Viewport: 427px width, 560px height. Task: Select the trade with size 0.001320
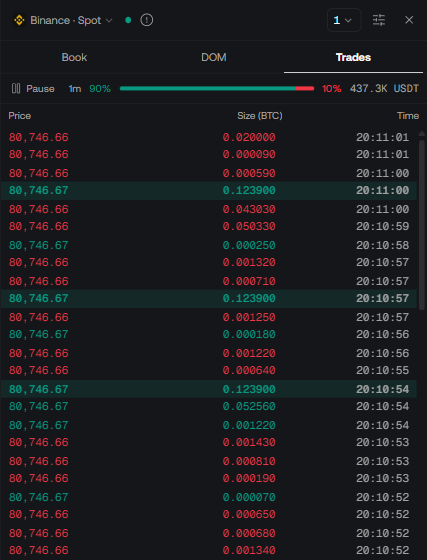209,262
